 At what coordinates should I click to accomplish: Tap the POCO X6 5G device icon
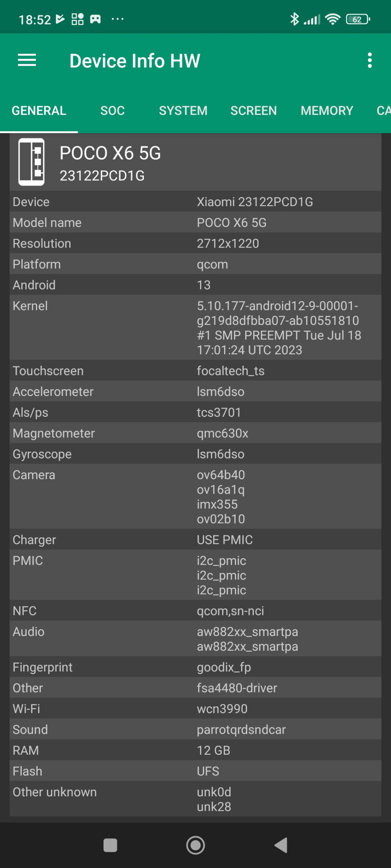tap(31, 162)
